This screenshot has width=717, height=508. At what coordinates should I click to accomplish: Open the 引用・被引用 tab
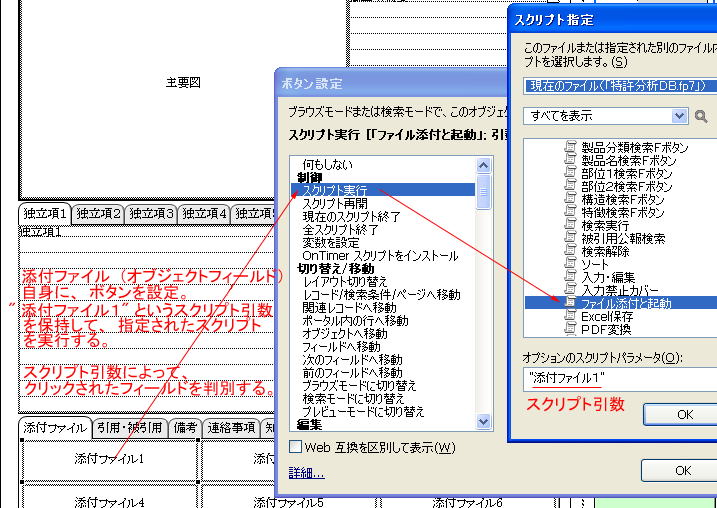point(130,428)
